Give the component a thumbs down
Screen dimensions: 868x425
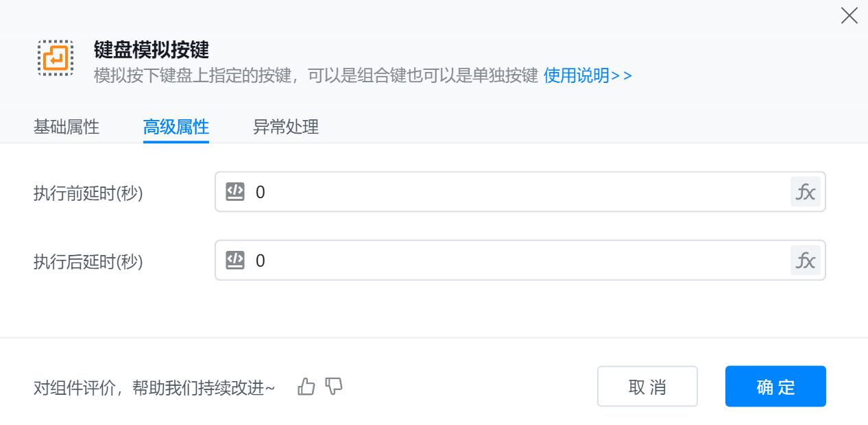[x=334, y=387]
